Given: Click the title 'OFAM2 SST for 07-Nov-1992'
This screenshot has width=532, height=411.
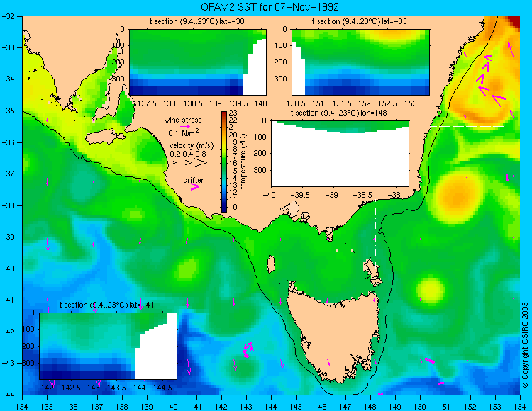Looking at the screenshot, I should (x=270, y=7).
